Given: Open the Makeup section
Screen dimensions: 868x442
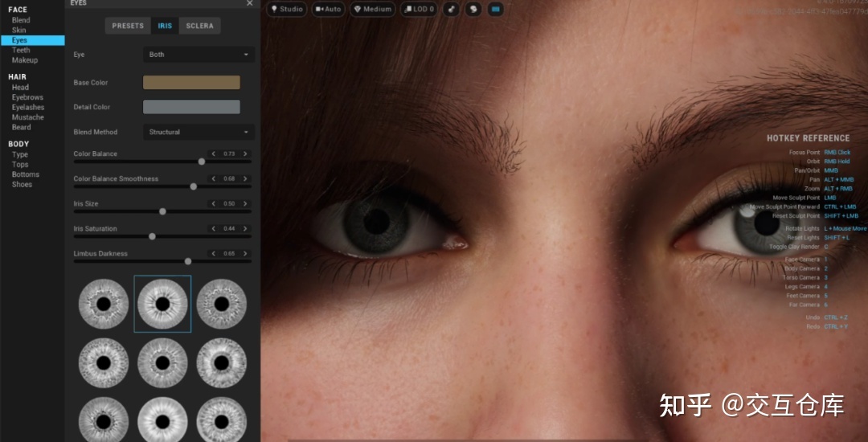Looking at the screenshot, I should pyautogui.click(x=25, y=59).
